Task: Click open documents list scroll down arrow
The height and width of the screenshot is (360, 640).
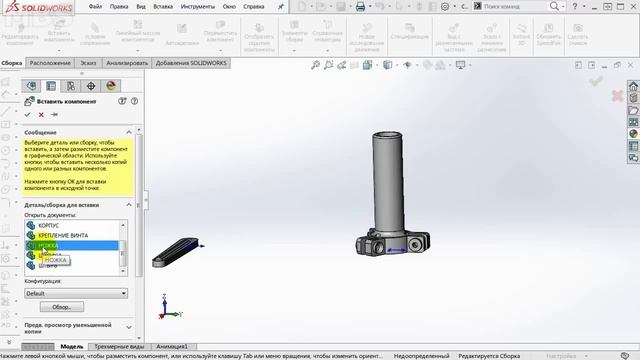Action: (123, 271)
